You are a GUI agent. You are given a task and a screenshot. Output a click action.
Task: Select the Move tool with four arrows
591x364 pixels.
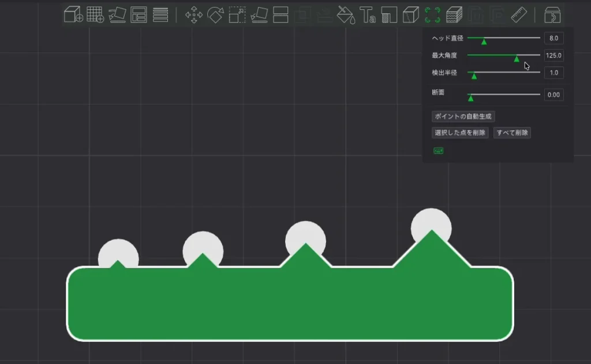[194, 14]
